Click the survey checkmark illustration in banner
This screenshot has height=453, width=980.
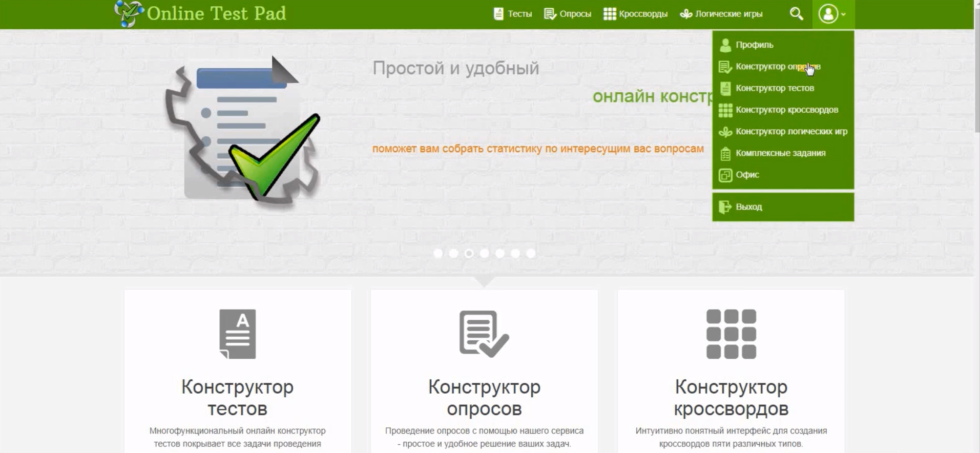[243, 131]
